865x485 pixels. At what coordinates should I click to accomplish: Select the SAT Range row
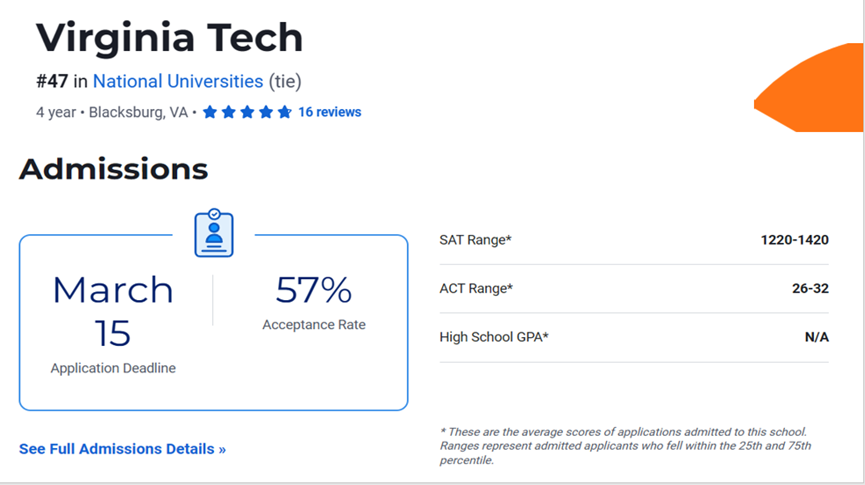coord(634,240)
